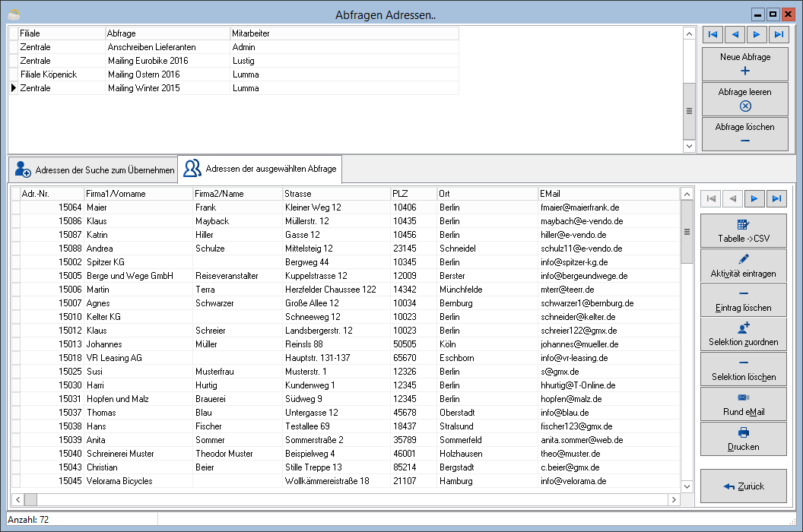Sort addresses by Ort header

pyautogui.click(x=487, y=194)
